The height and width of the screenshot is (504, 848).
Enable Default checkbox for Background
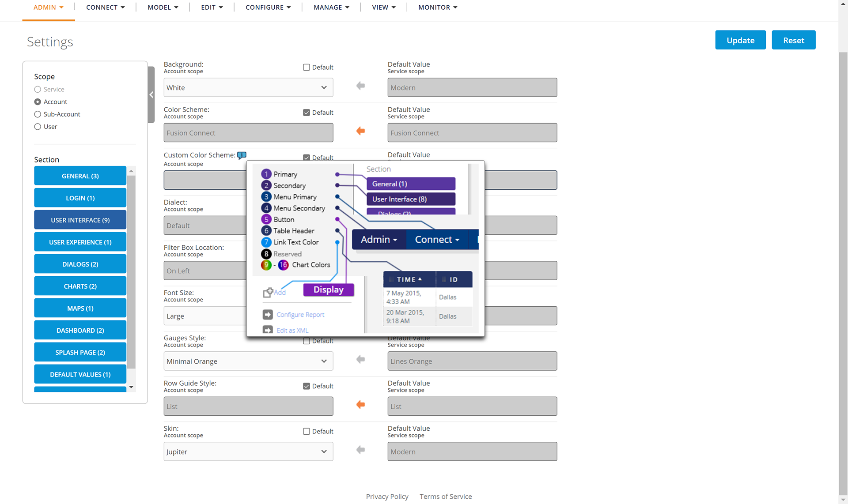pyautogui.click(x=307, y=68)
